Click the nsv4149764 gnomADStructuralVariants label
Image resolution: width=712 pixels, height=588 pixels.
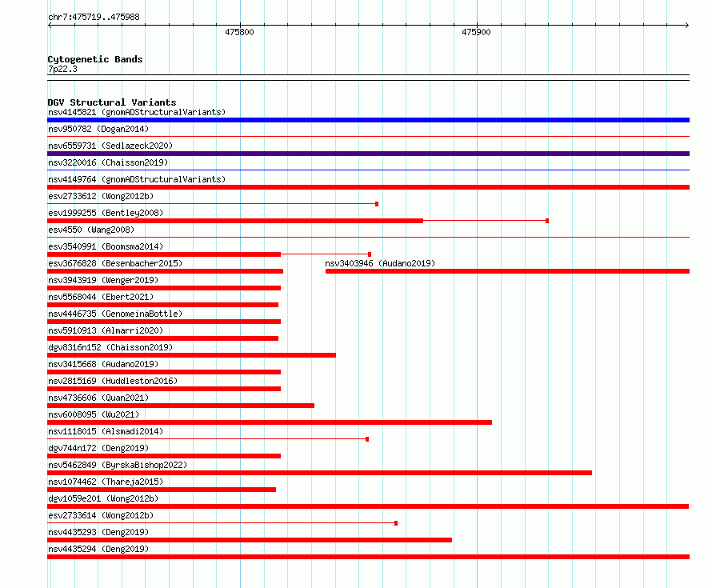tap(137, 179)
